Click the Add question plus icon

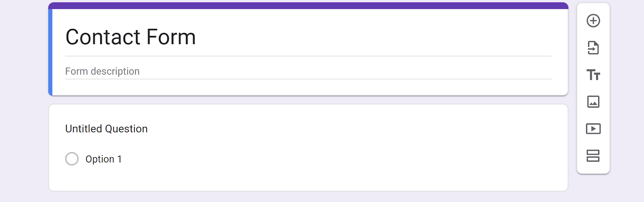click(593, 21)
